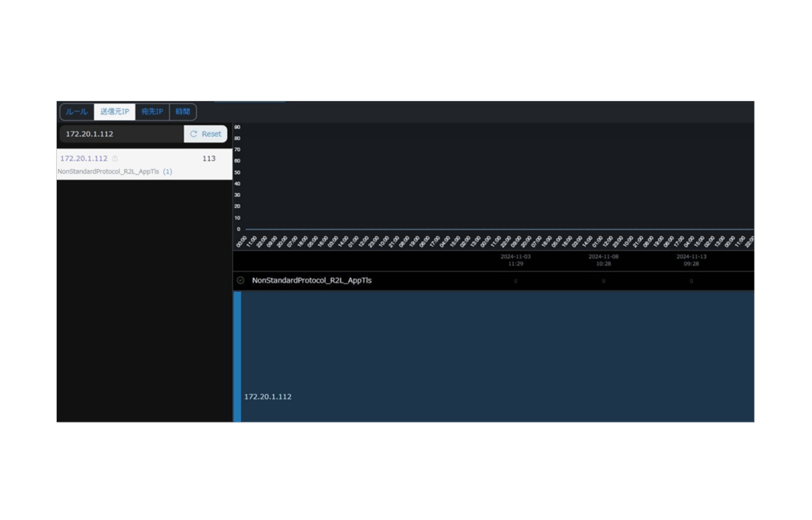Click the 172.20.1.112 link in the source list

pyautogui.click(x=84, y=159)
